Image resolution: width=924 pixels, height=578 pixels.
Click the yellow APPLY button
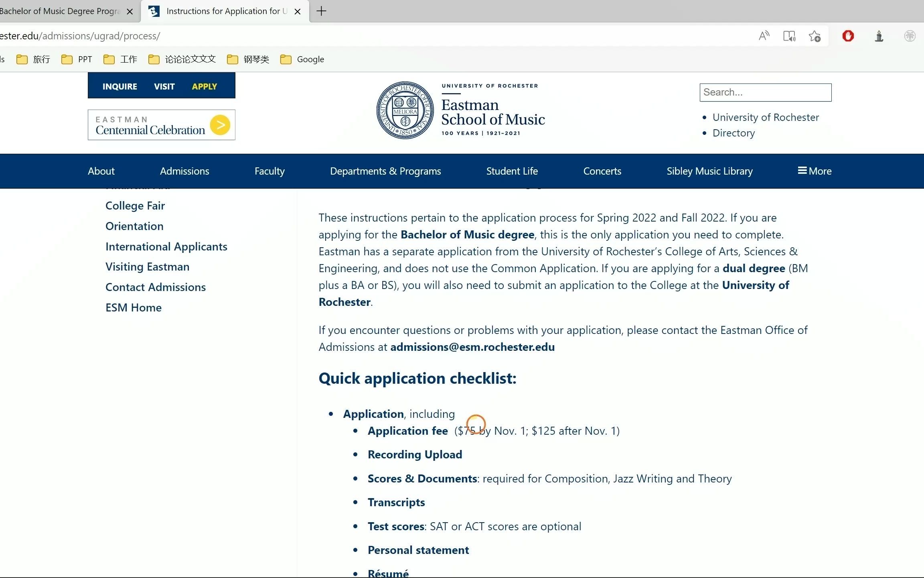coord(205,86)
